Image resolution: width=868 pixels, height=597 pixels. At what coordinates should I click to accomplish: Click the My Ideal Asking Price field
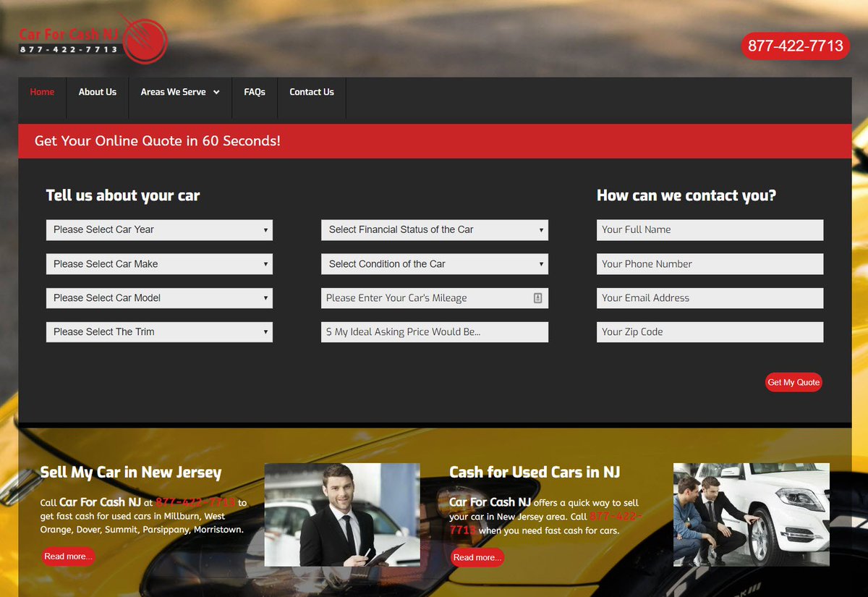click(435, 332)
